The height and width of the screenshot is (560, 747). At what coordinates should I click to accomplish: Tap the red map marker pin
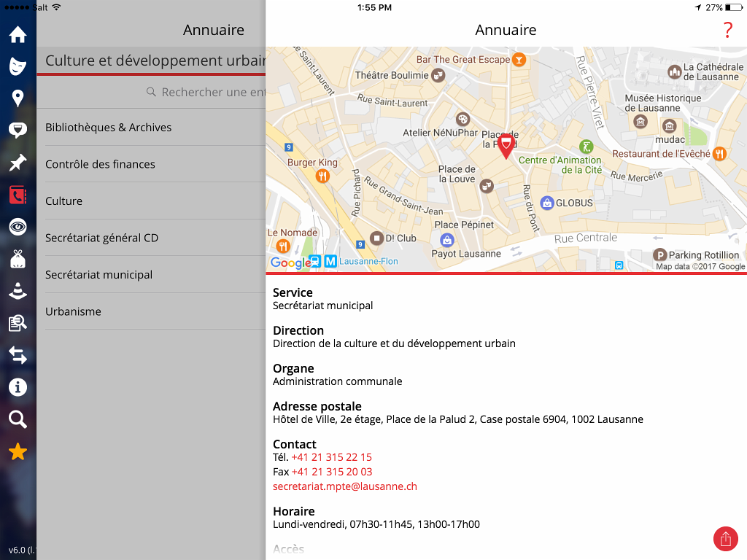click(506, 146)
